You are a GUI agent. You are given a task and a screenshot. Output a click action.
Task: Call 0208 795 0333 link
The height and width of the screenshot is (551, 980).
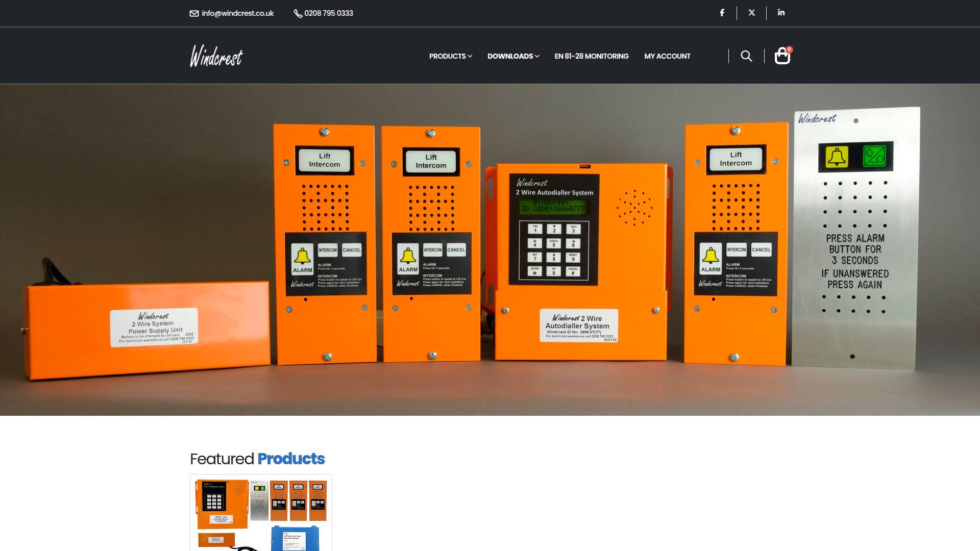tap(329, 13)
